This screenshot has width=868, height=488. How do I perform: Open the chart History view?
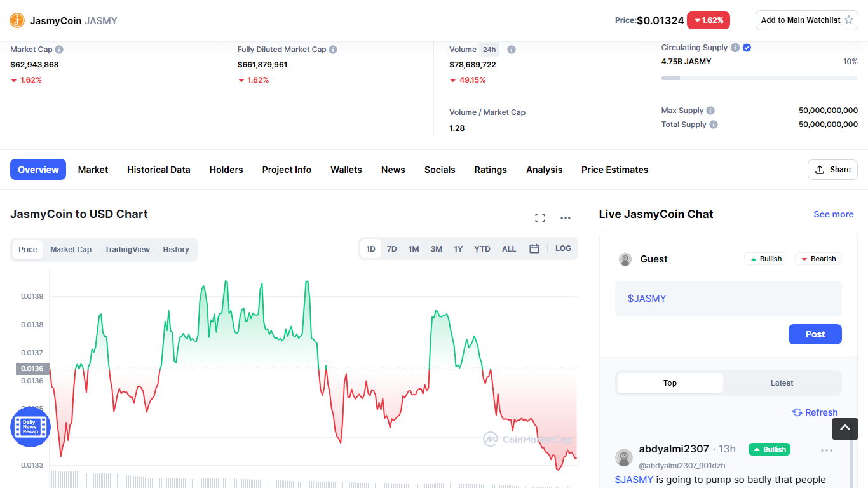(176, 250)
